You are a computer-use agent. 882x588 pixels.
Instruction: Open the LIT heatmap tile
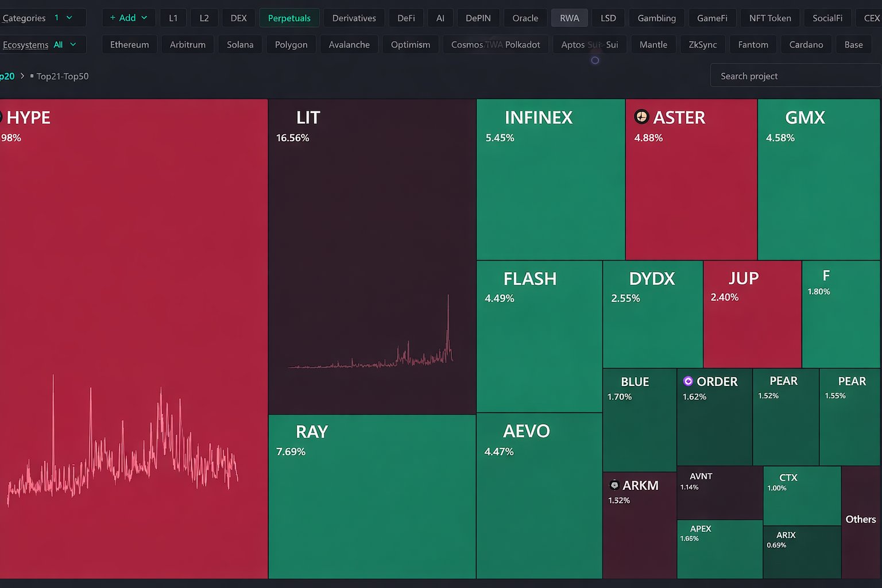coord(372,257)
